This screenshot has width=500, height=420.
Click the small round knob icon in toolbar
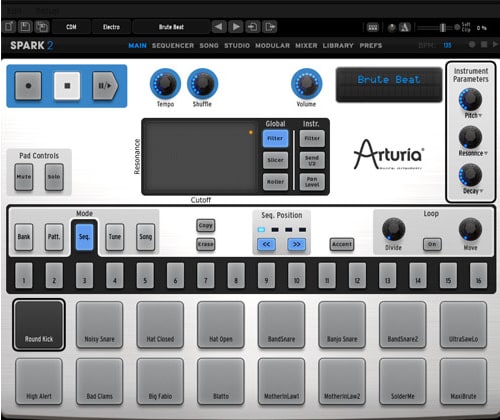coord(392,28)
